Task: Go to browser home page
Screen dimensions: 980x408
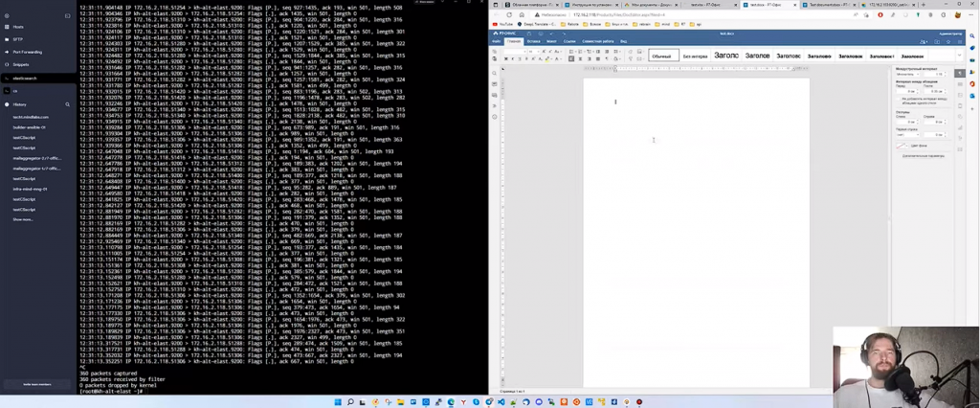Action: 522,14
